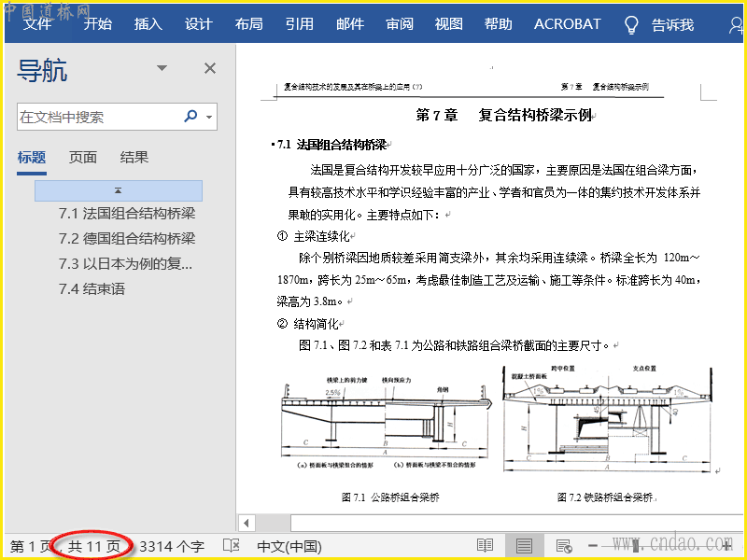The height and width of the screenshot is (560, 747).
Task: Click the magnifier search icon
Action: [x=190, y=116]
